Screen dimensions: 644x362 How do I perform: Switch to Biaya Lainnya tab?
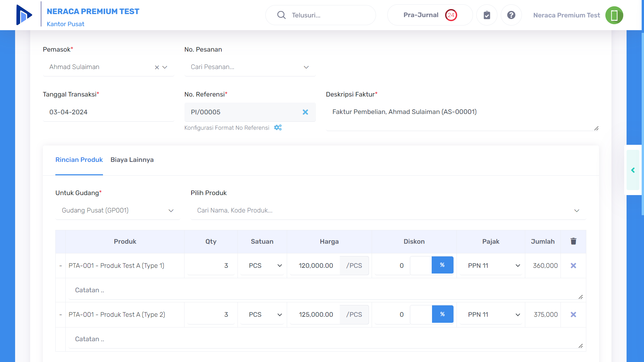click(x=132, y=160)
